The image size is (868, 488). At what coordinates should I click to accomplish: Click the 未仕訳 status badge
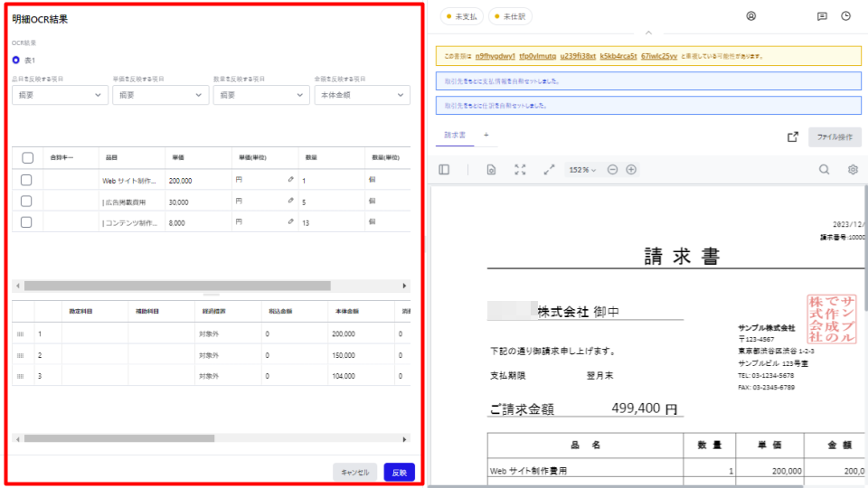(510, 16)
